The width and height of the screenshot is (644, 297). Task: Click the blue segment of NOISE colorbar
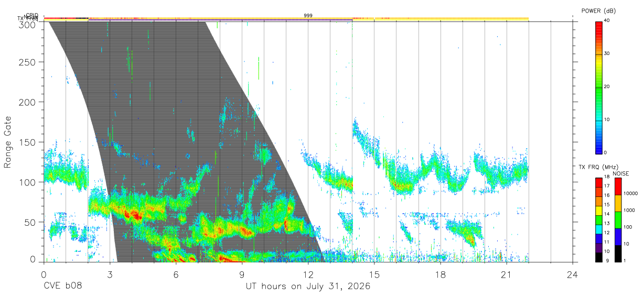(x=618, y=236)
